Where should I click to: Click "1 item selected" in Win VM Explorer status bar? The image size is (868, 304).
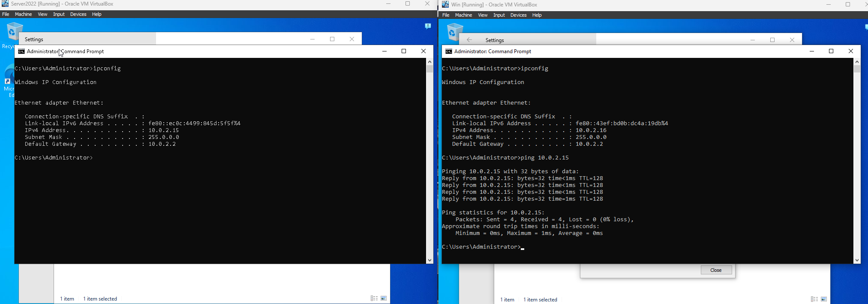click(x=540, y=300)
